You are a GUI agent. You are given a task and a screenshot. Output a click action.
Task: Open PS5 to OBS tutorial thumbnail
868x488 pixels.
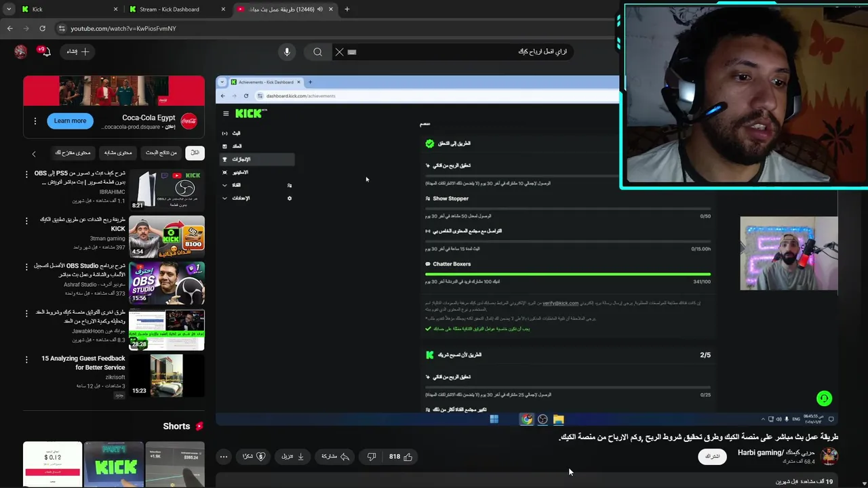[x=167, y=190]
